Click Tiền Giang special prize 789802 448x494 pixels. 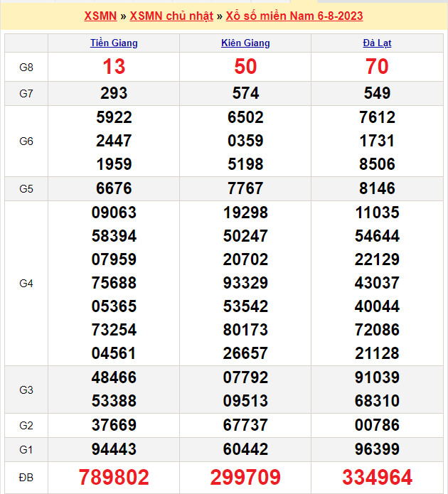[x=114, y=477]
